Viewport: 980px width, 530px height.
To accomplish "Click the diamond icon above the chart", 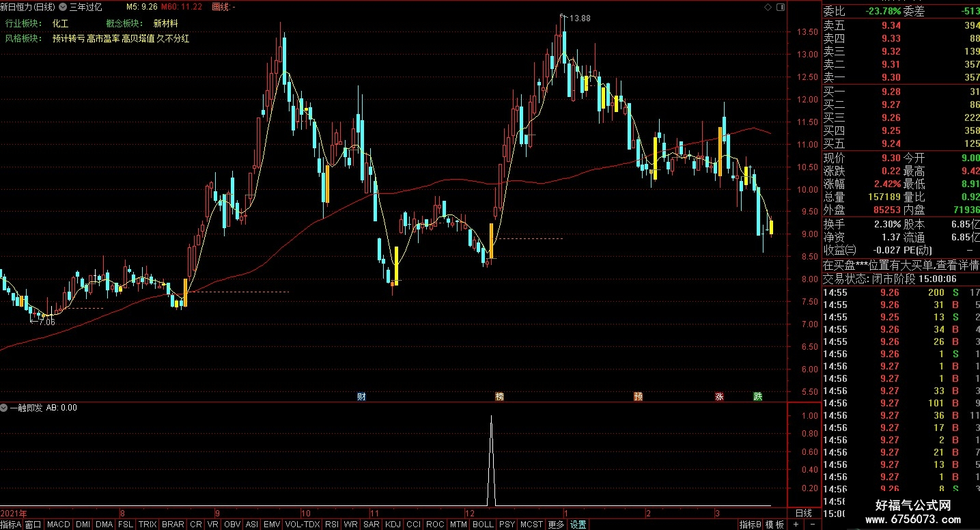I will click(x=768, y=8).
